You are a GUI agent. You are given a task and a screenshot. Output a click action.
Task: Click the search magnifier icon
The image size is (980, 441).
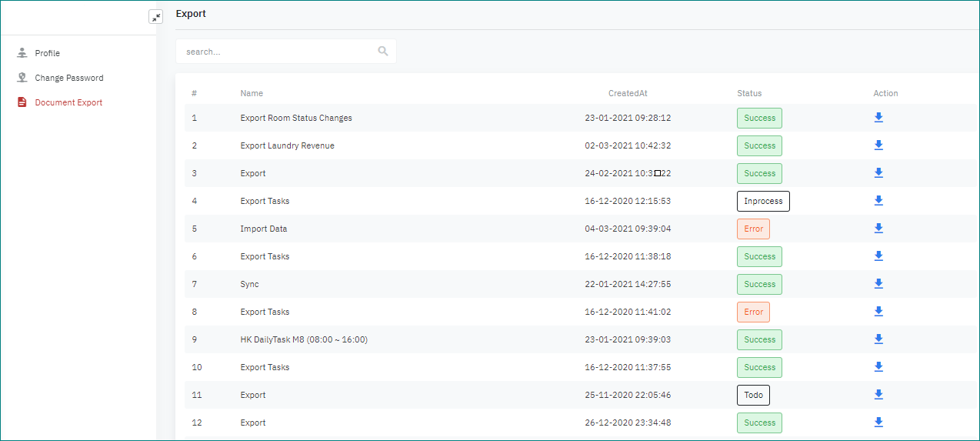(383, 52)
